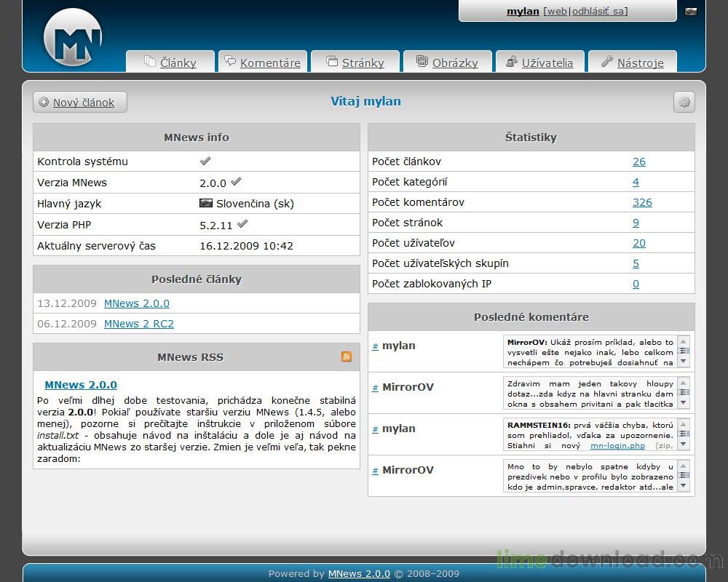The image size is (728, 582).
Task: Open comments count link 326
Action: [x=642, y=202]
